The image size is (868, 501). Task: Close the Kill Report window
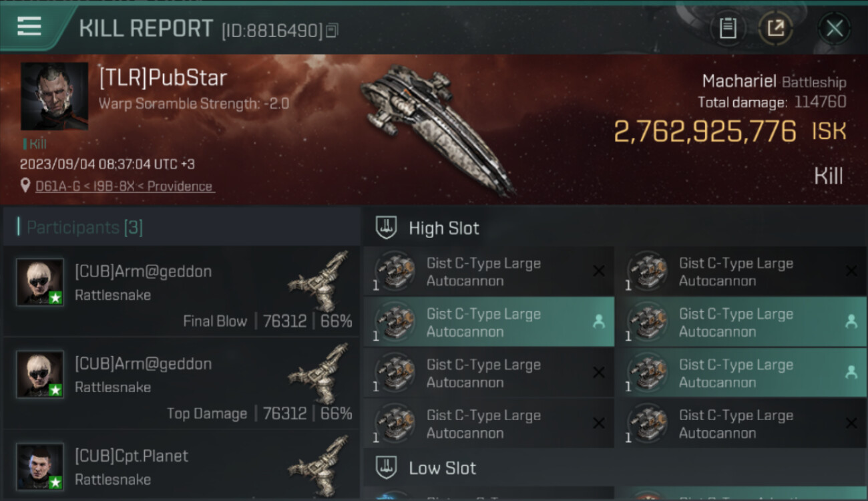834,28
